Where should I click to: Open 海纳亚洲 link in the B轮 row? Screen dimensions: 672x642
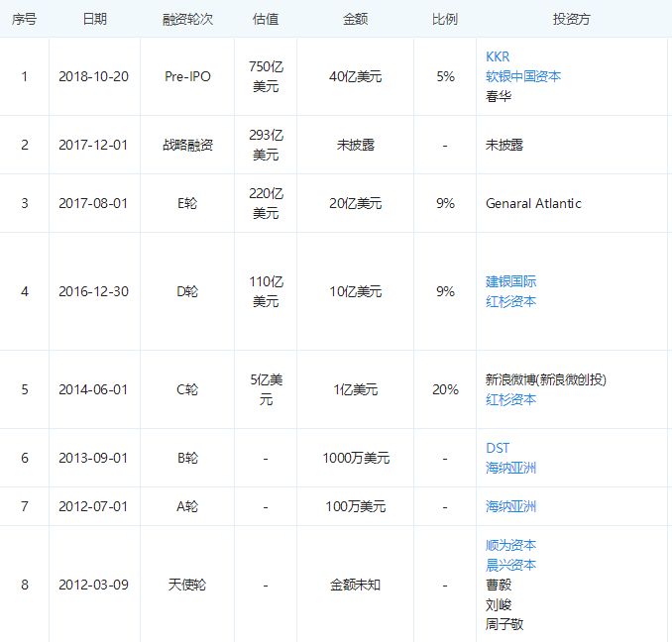point(510,468)
